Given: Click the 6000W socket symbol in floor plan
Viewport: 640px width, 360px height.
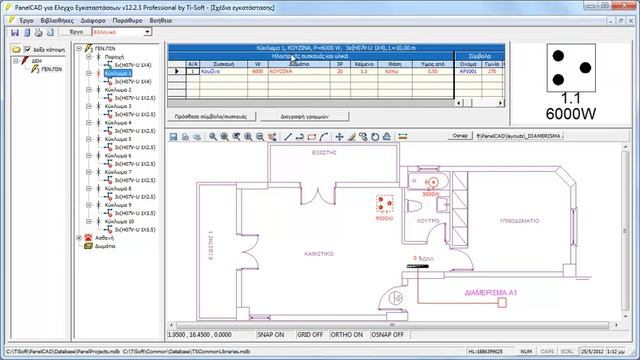Looking at the screenshot, I should click(384, 204).
